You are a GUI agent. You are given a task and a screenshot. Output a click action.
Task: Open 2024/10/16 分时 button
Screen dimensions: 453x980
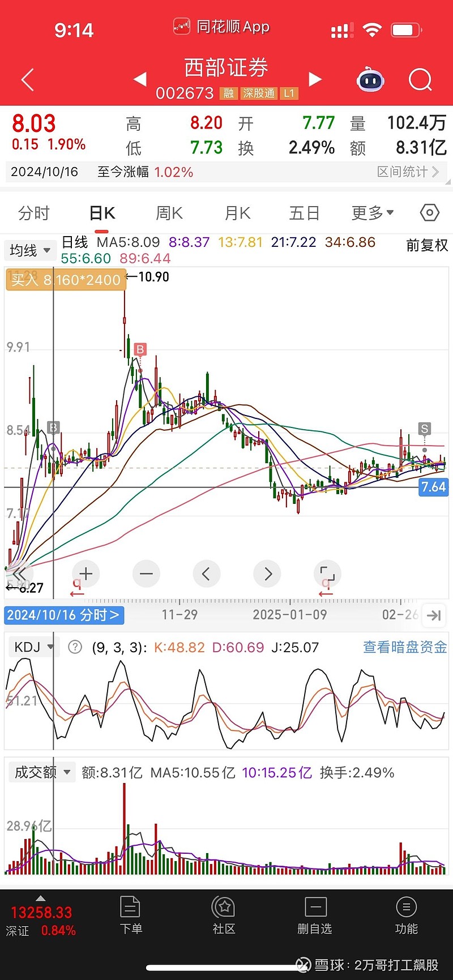(64, 615)
